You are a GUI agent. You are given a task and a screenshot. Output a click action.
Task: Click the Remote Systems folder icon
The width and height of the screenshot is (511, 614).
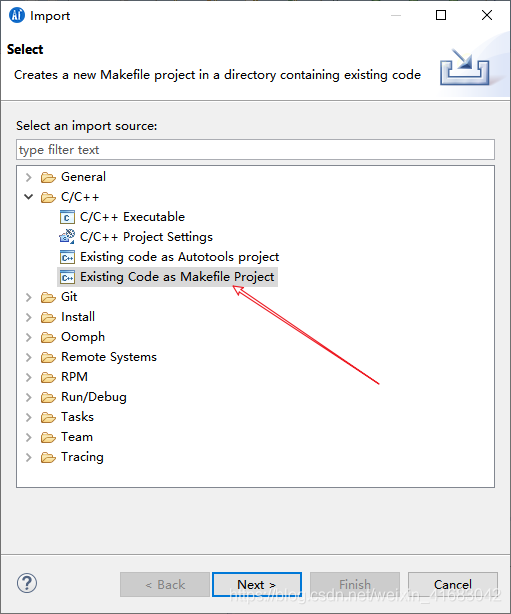(48, 358)
